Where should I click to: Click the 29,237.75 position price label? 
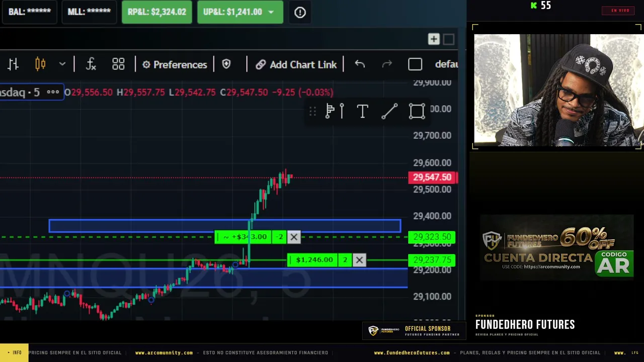click(x=432, y=260)
